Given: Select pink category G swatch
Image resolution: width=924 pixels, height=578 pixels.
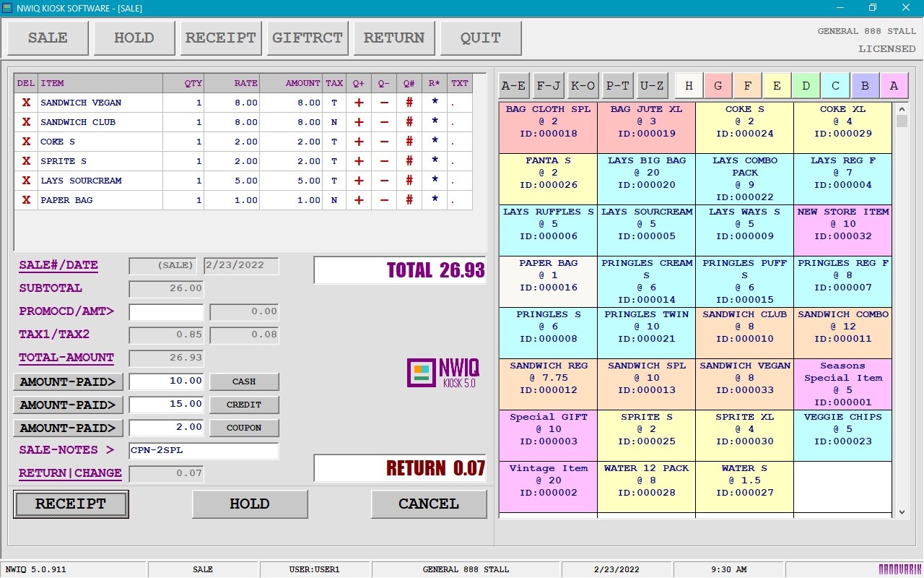Looking at the screenshot, I should click(x=718, y=86).
